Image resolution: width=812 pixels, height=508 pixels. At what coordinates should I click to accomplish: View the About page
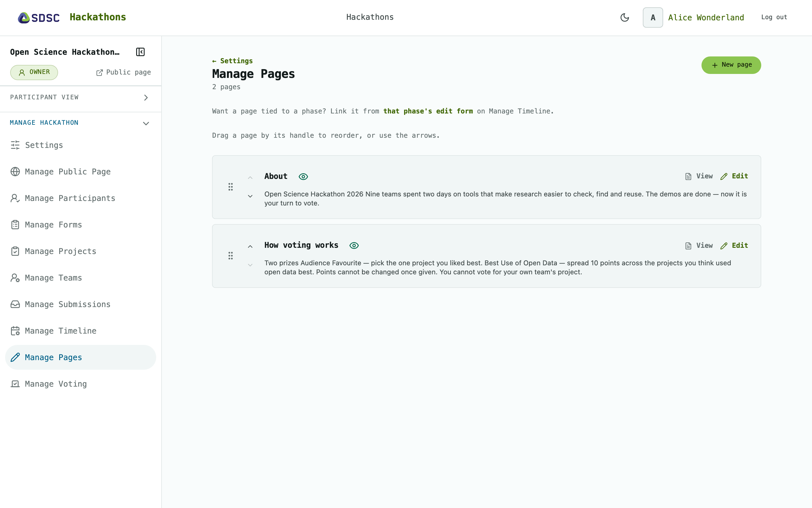click(x=699, y=176)
